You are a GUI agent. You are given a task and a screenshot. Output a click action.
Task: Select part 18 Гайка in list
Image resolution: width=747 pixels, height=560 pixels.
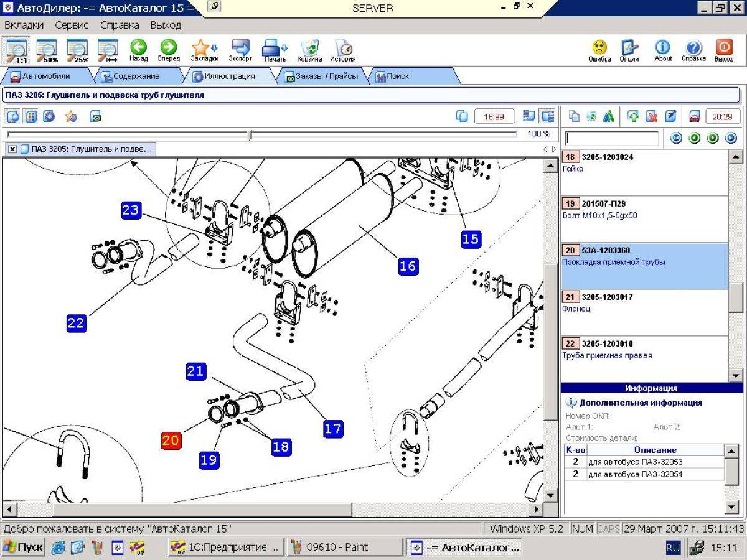644,173
